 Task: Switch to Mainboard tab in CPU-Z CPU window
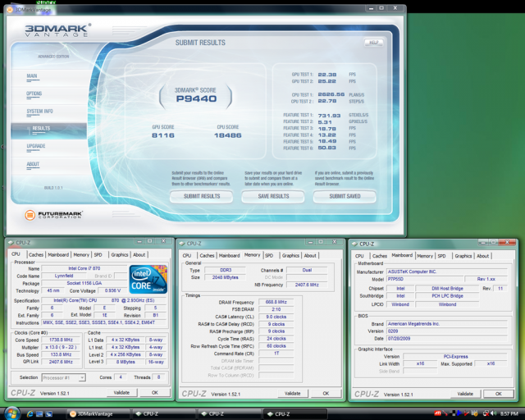click(58, 255)
